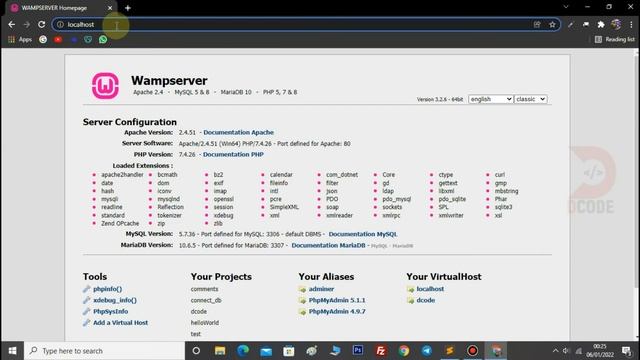Open FileZilla from taskbar

coord(381,351)
